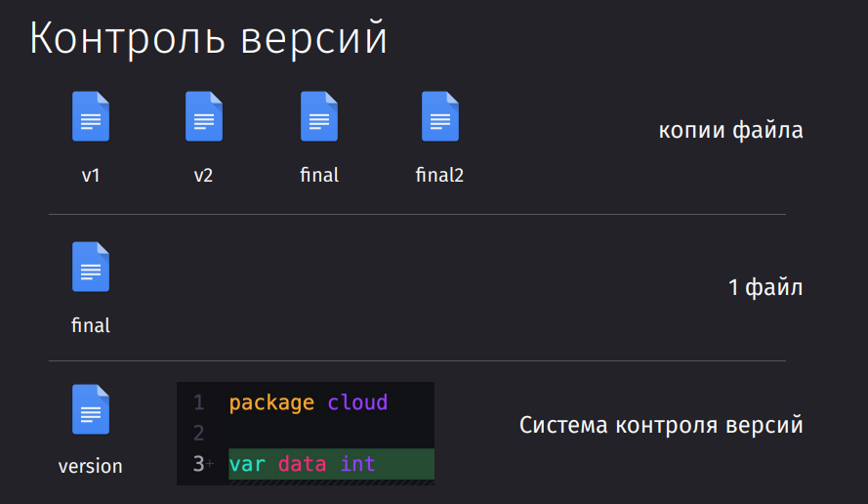Click the 'int' type in added line
Image resolution: width=868 pixels, height=504 pixels.
[357, 464]
